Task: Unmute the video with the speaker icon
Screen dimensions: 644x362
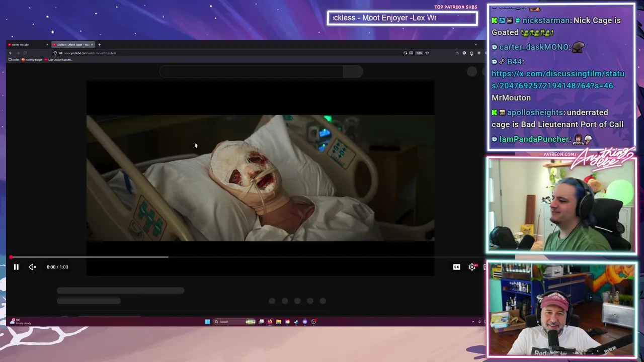Action: (33, 267)
